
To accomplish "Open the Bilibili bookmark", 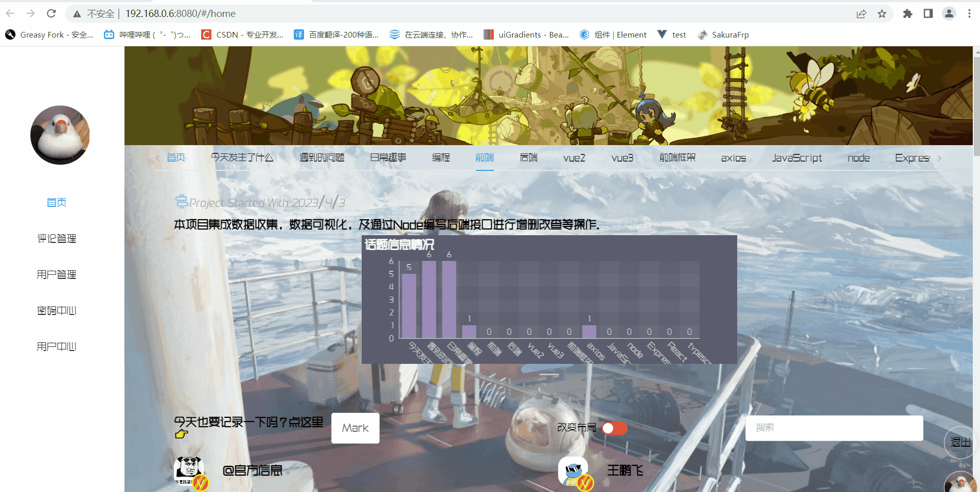I will pyautogui.click(x=147, y=35).
